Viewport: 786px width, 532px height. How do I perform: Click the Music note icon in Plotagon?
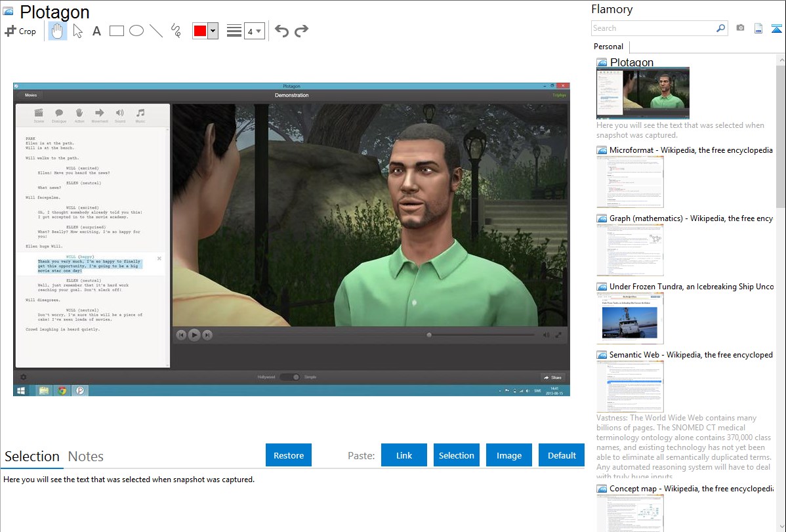coord(140,115)
